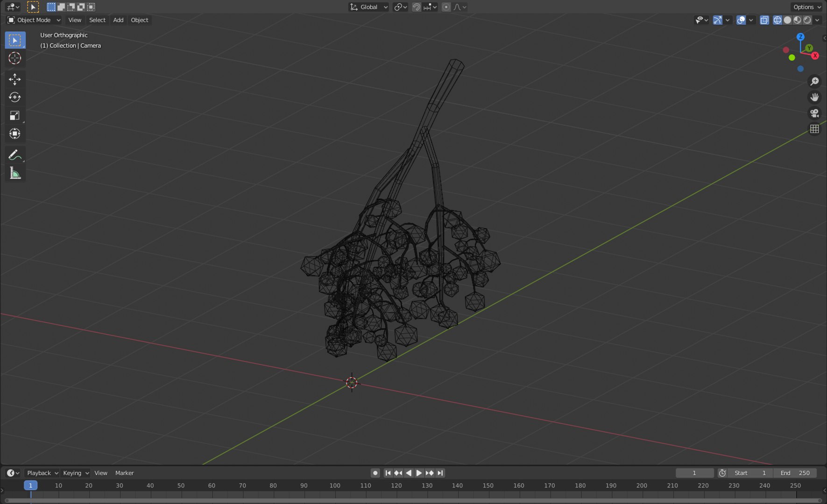Switch to material preview shading

[797, 20]
